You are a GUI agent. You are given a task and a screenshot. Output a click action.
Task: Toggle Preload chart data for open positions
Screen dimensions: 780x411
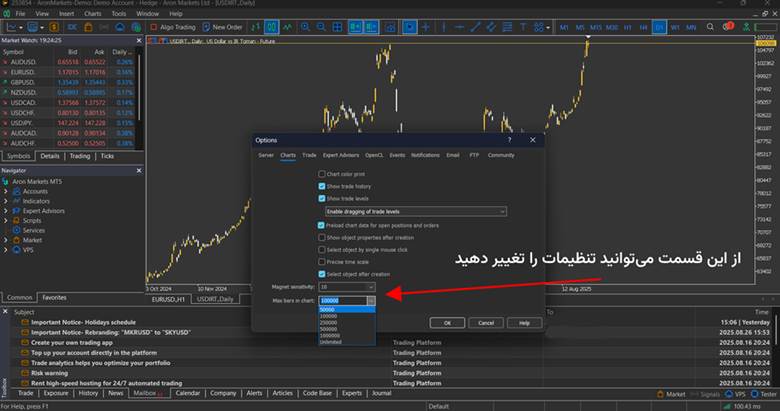[x=321, y=225]
